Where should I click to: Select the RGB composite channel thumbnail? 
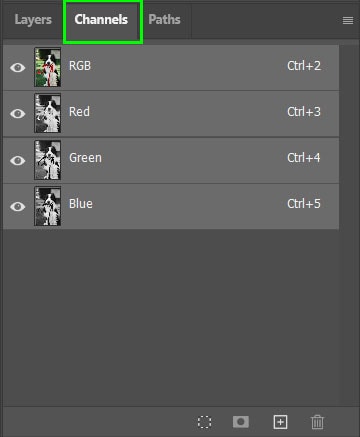pos(48,67)
